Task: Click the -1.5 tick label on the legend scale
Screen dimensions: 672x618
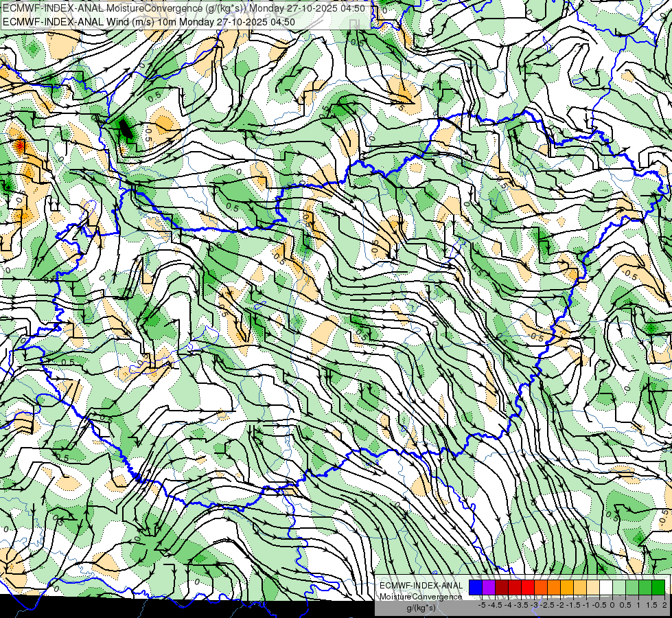Action: click(573, 605)
